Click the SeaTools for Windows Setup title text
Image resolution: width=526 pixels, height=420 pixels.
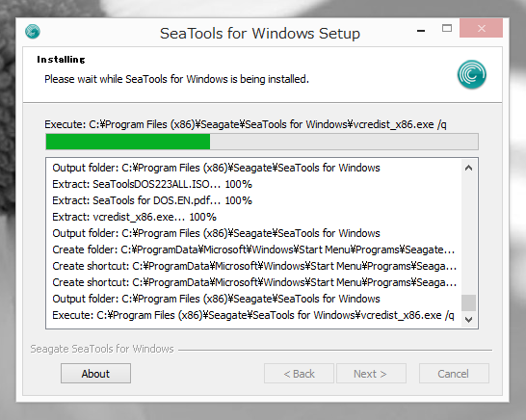(260, 34)
